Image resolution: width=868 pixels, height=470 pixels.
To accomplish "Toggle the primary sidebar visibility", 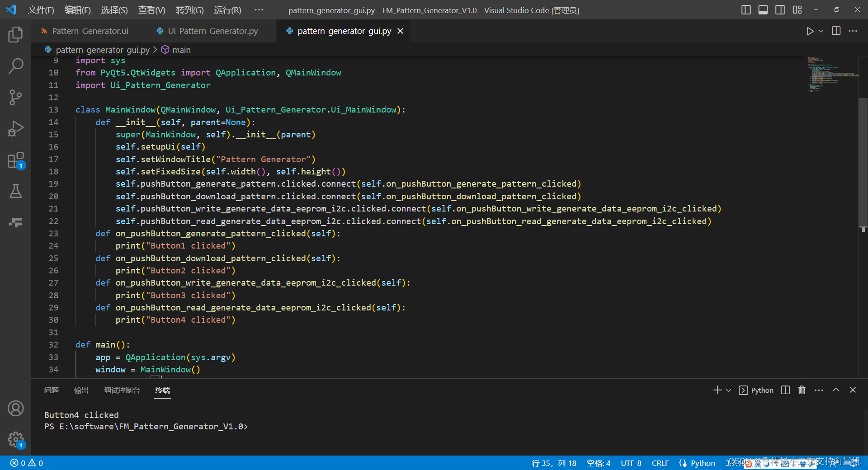I will click(x=746, y=9).
